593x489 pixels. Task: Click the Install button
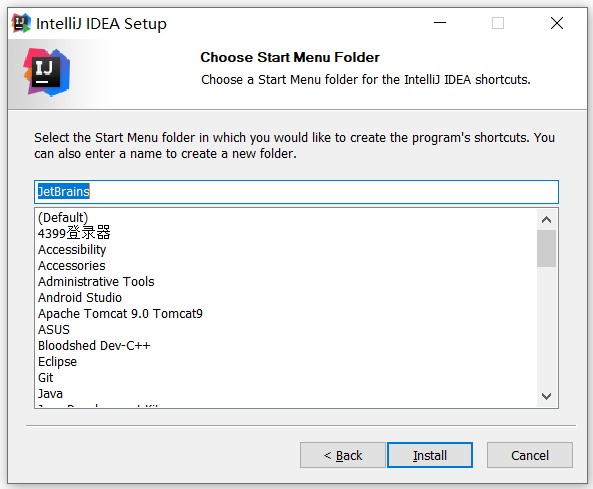click(x=430, y=455)
